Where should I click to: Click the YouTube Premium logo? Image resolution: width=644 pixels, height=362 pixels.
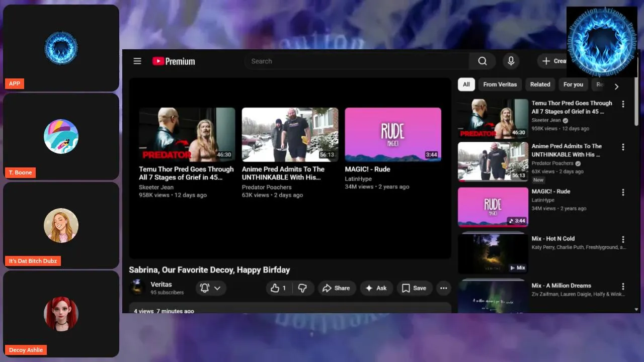[x=174, y=61]
